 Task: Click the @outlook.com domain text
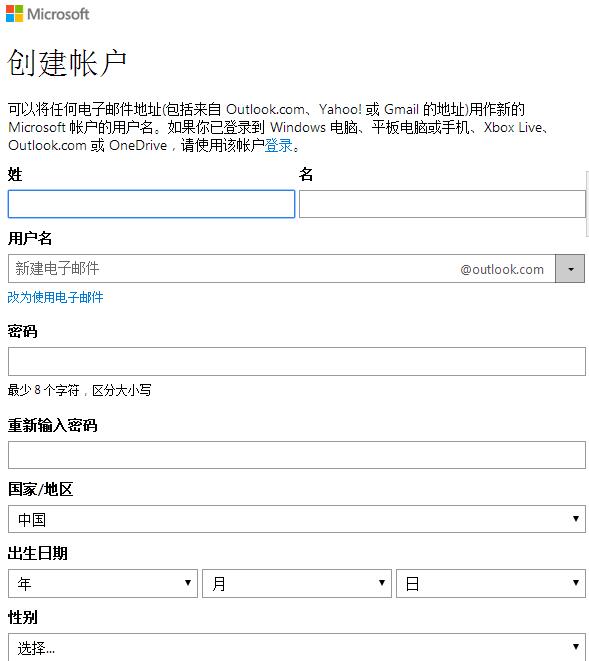point(502,269)
